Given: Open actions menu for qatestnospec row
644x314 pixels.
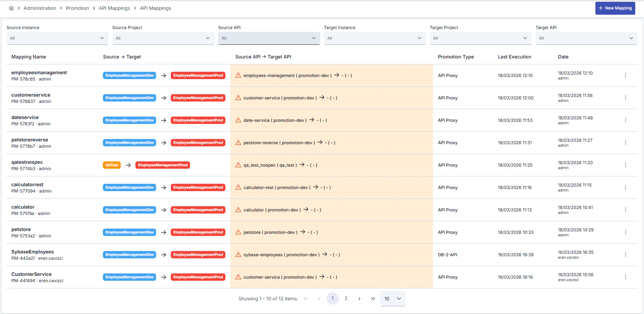Looking at the screenshot, I should [x=625, y=165].
